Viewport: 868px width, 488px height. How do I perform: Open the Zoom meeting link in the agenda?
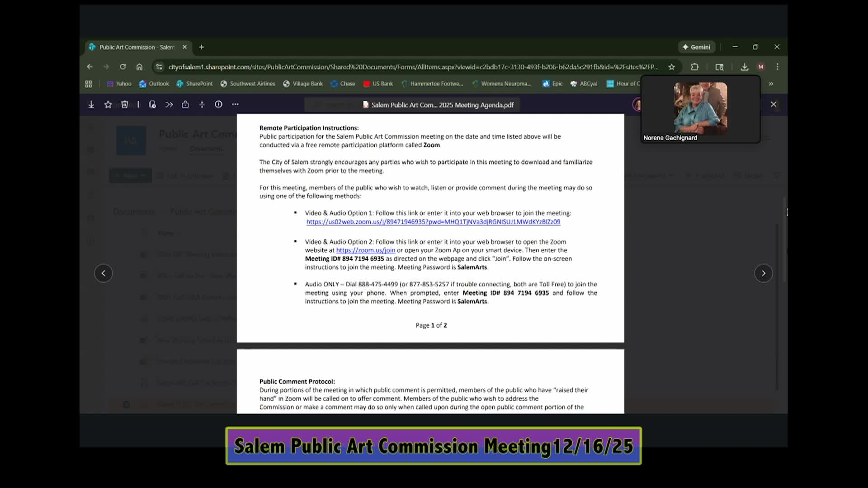(x=433, y=221)
